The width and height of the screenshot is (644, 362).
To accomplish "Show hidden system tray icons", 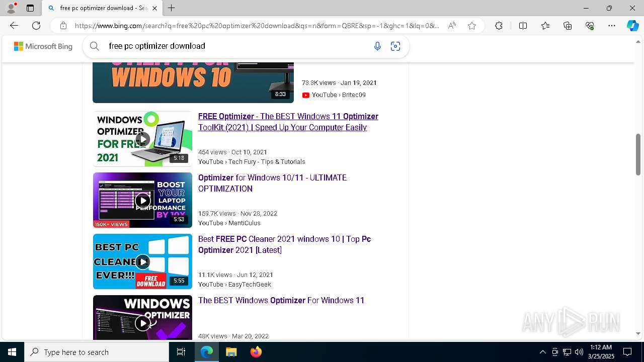I will click(542, 352).
